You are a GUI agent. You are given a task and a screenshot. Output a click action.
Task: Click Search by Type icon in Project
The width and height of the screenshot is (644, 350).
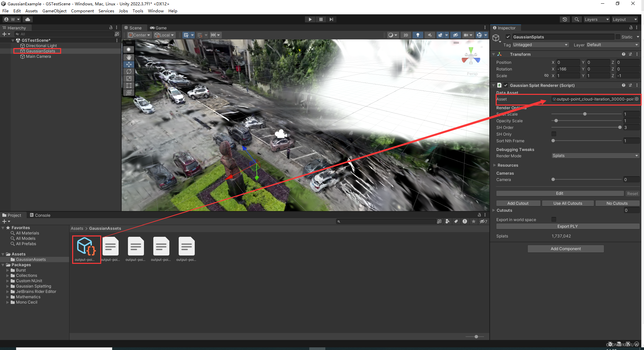447,221
